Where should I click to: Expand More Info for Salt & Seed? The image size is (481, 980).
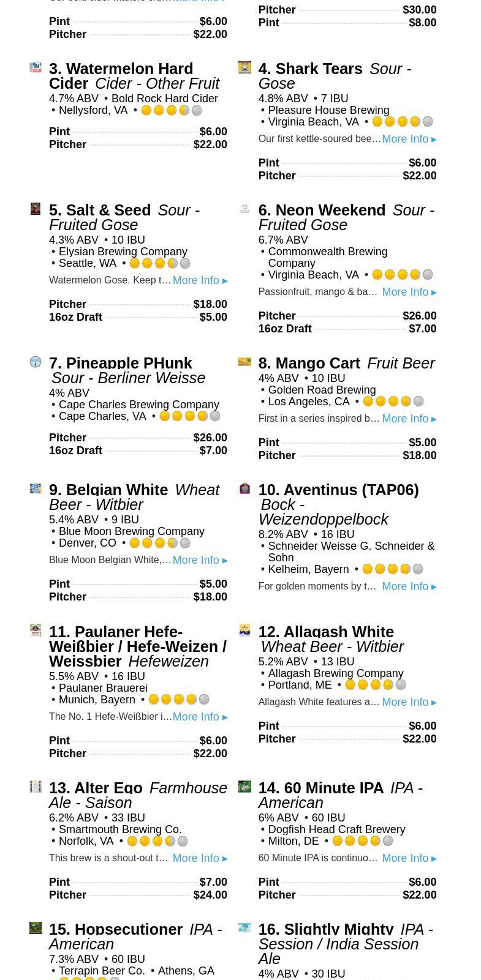coord(200,280)
